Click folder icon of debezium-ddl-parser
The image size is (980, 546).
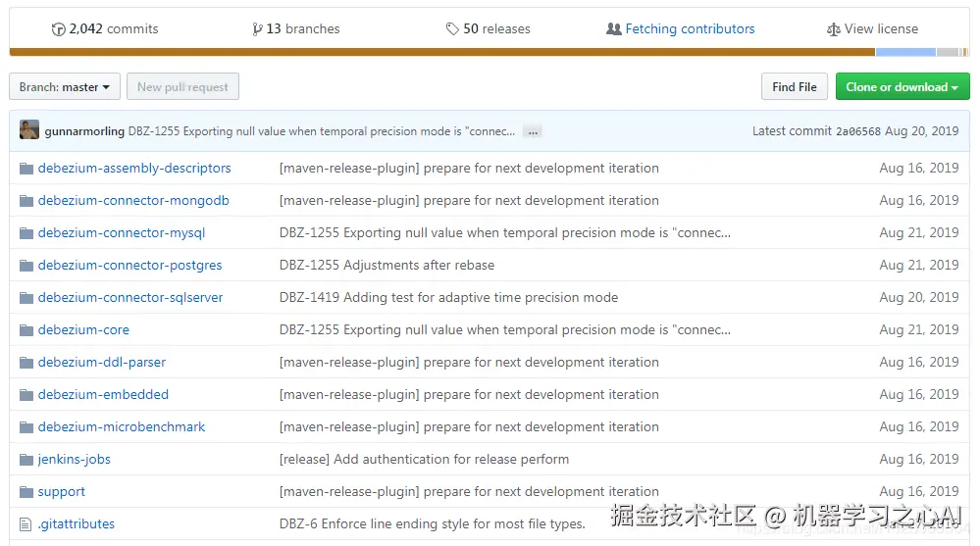coord(26,363)
